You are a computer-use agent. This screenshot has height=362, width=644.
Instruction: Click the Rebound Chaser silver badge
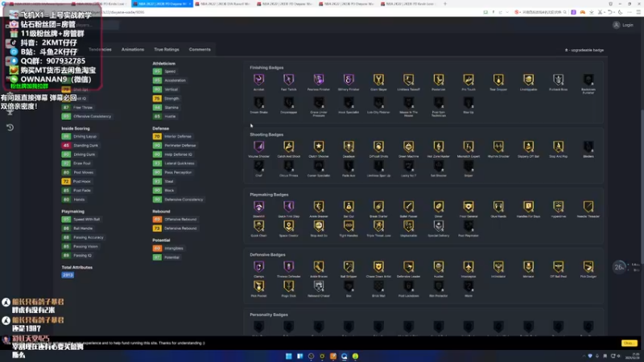pyautogui.click(x=319, y=286)
